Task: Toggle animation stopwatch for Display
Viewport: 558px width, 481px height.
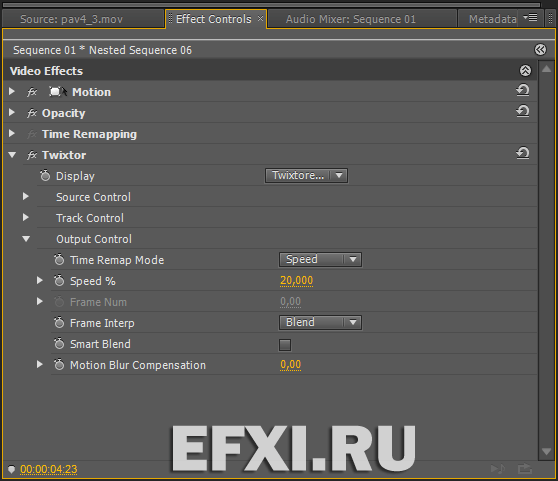Action: coord(45,175)
